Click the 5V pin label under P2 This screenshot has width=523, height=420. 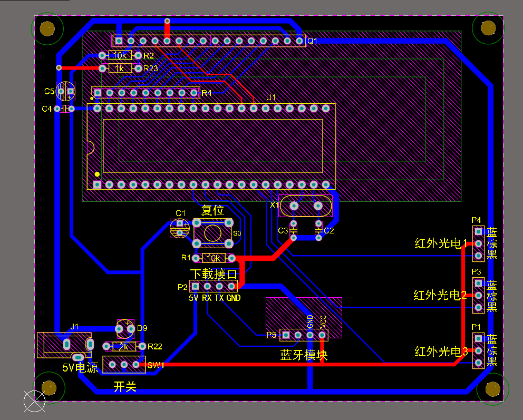tap(193, 298)
